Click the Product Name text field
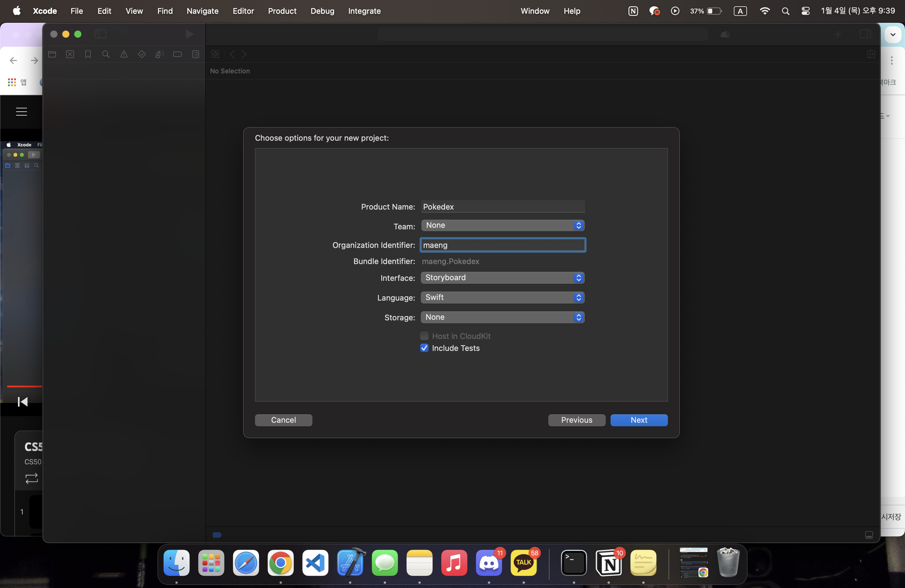The width and height of the screenshot is (905, 588). [502, 207]
